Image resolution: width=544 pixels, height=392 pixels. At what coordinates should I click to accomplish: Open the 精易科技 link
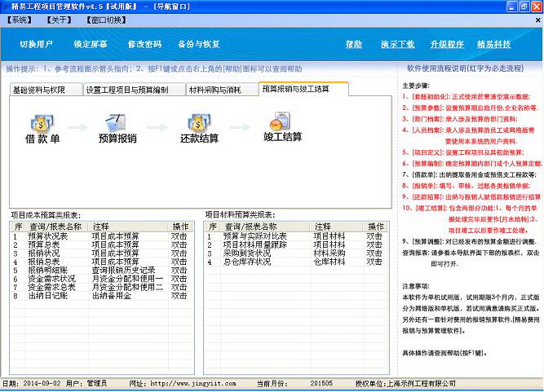tap(493, 44)
